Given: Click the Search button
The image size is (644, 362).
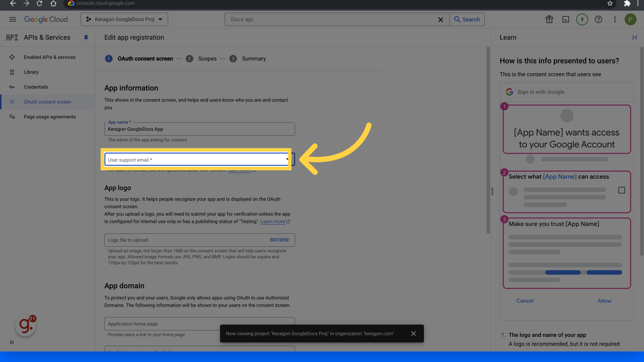Looking at the screenshot, I should 467,19.
